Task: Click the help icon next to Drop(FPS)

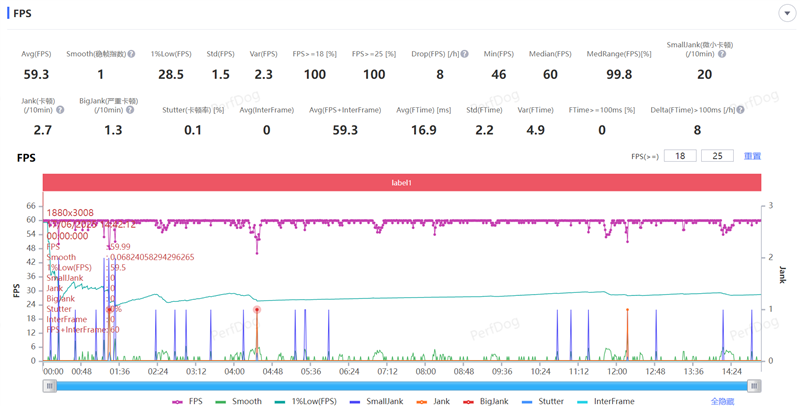Action: [465, 53]
